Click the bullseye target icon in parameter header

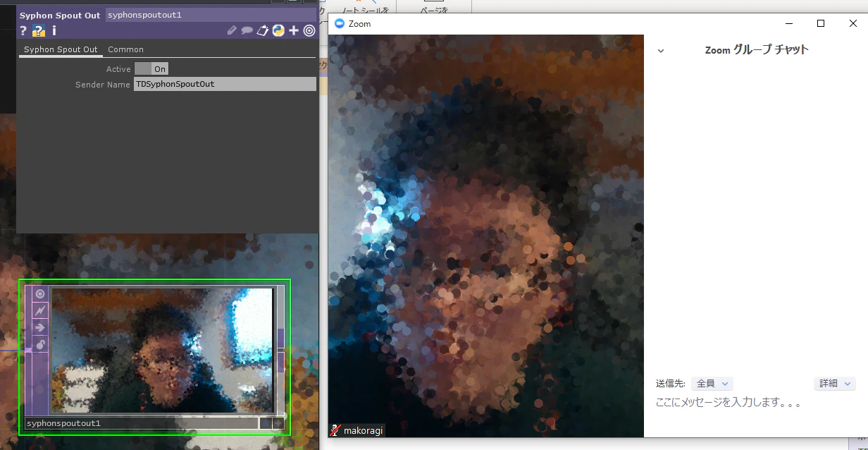coord(309,30)
